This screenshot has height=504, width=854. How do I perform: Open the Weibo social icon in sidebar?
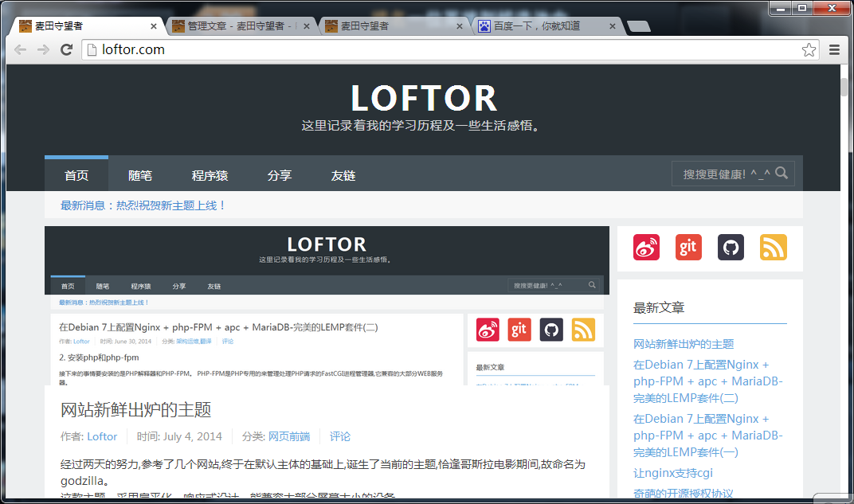click(646, 247)
